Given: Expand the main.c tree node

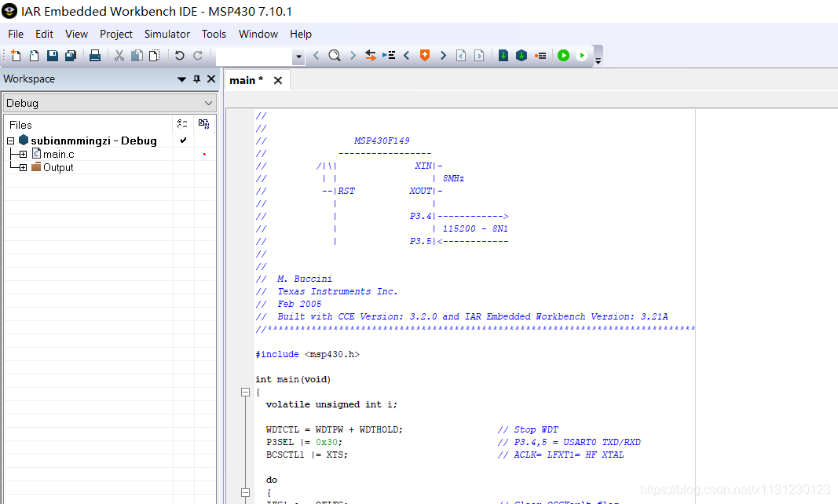Looking at the screenshot, I should pyautogui.click(x=23, y=155).
